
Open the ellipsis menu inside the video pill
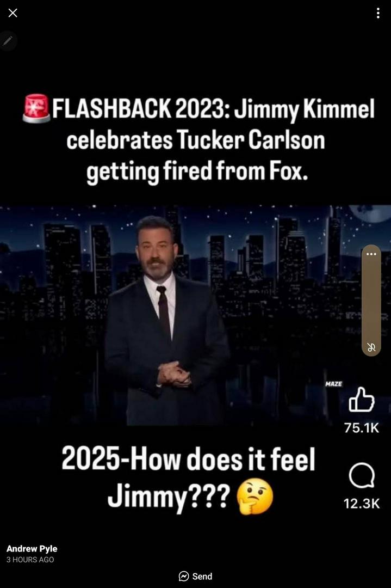click(x=371, y=254)
